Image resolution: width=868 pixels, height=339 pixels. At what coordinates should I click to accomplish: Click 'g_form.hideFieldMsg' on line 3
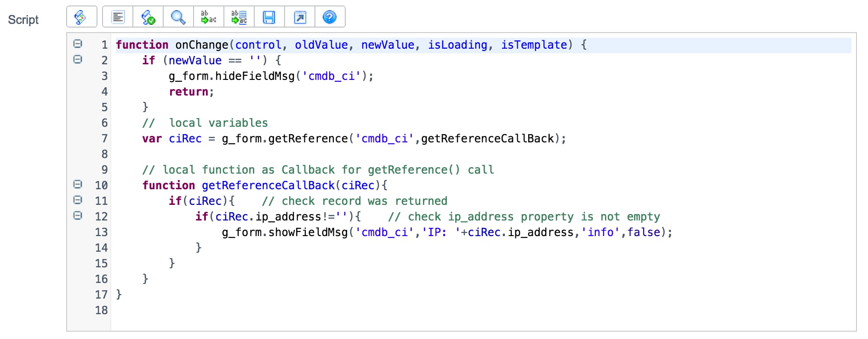232,76
